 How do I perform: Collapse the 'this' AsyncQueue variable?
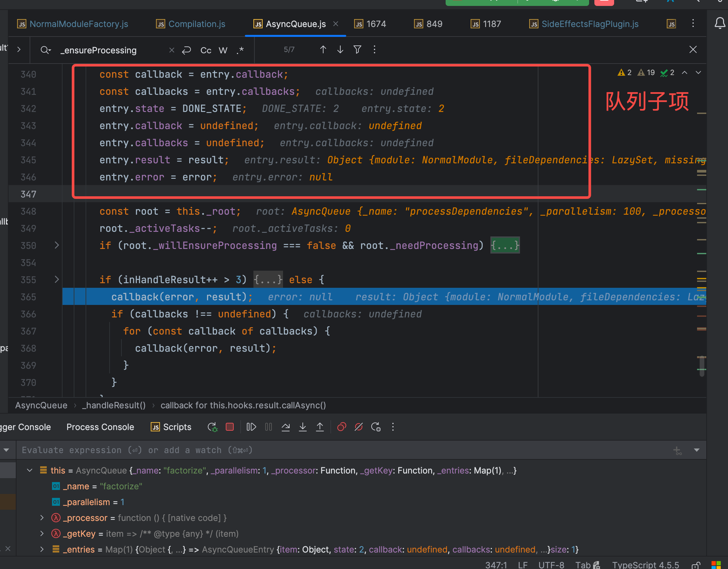click(30, 470)
